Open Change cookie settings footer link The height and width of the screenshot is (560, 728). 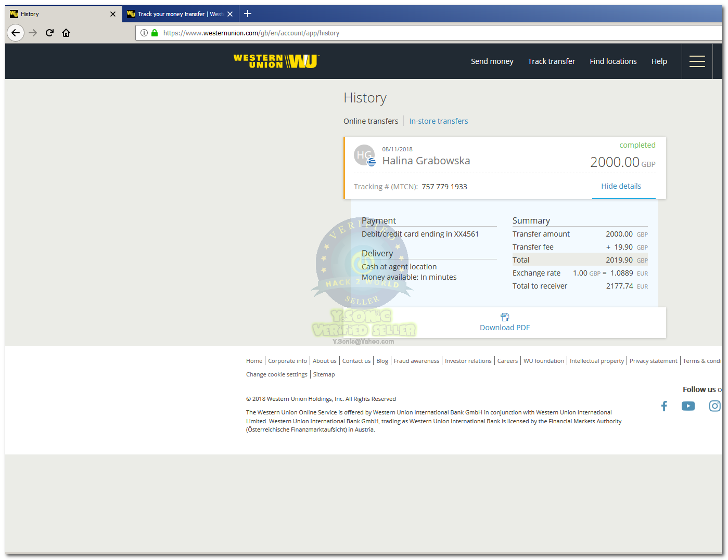coord(276,374)
